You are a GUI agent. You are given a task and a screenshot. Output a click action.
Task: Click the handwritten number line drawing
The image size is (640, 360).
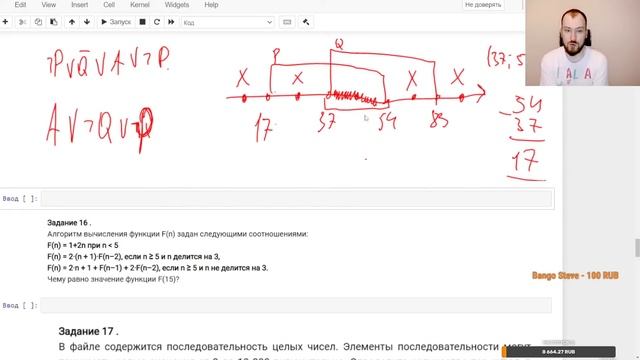(x=356, y=91)
